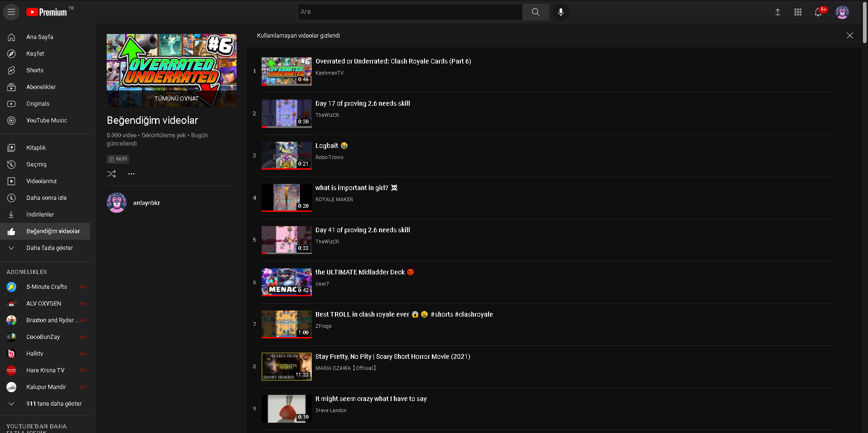Screen dimensions: 868x433
Task: Open YouTube Music in the sidebar
Action: (x=45, y=121)
